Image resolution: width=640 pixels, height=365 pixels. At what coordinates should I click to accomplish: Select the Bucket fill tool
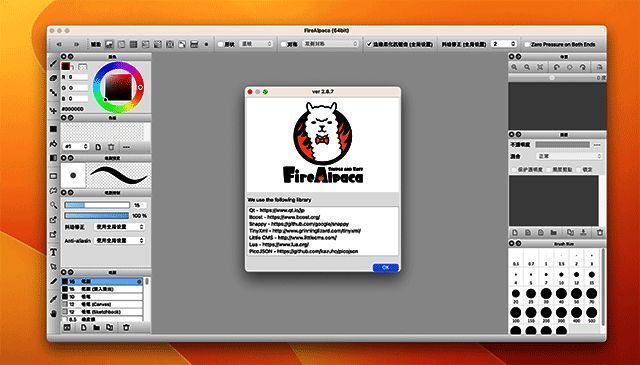[53, 143]
